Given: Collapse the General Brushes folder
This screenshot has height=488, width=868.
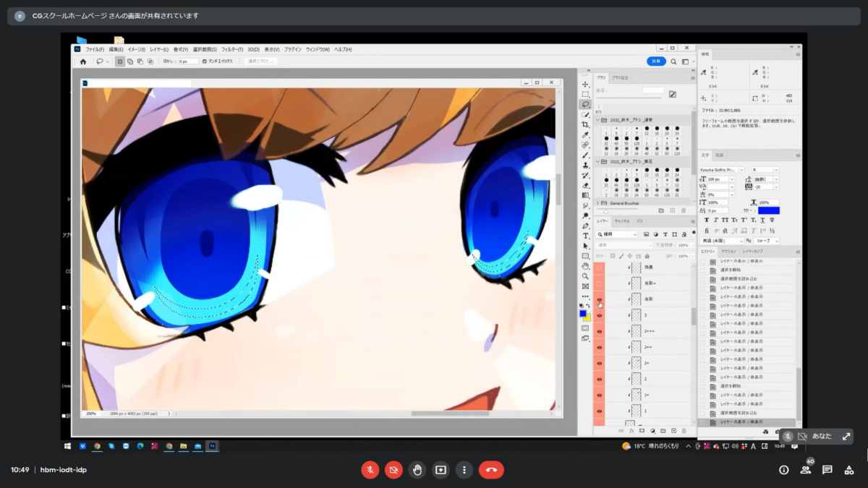Looking at the screenshot, I should [x=597, y=203].
